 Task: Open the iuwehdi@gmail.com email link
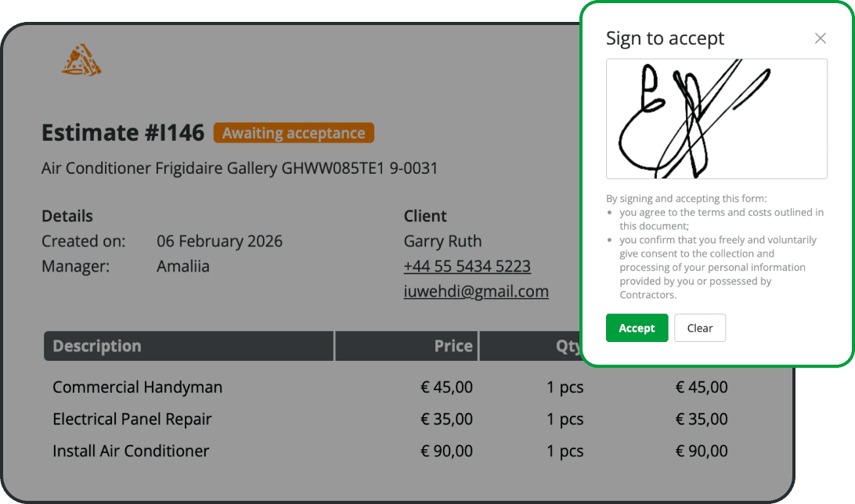(x=476, y=291)
